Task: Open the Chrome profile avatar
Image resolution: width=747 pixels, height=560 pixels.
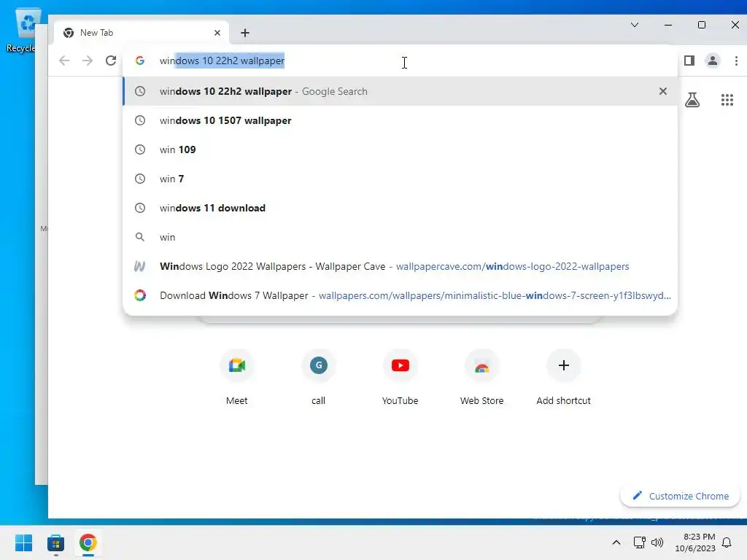Action: coord(712,61)
